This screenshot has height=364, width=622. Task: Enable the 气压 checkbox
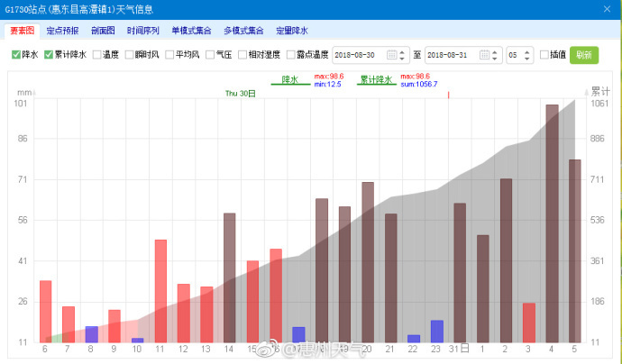pyautogui.click(x=210, y=55)
